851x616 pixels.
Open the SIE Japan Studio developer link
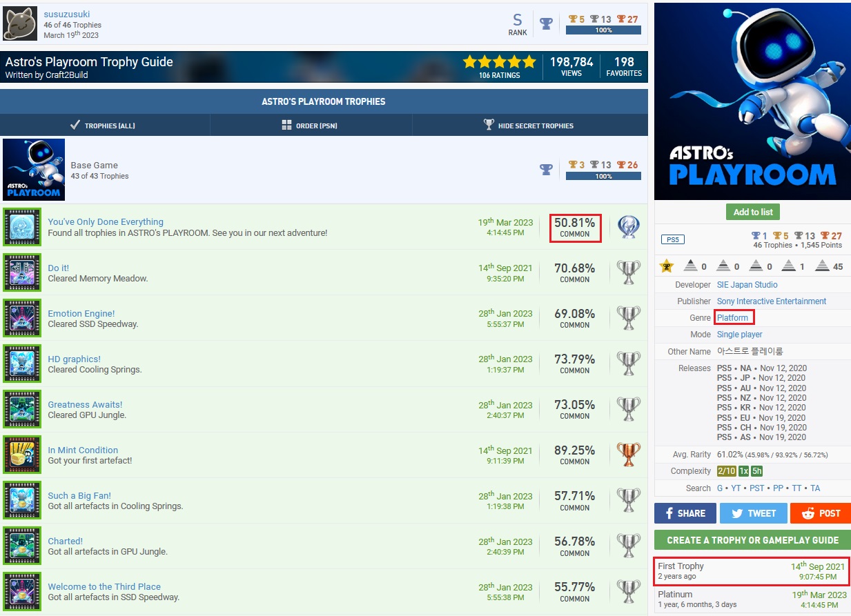[x=747, y=285]
